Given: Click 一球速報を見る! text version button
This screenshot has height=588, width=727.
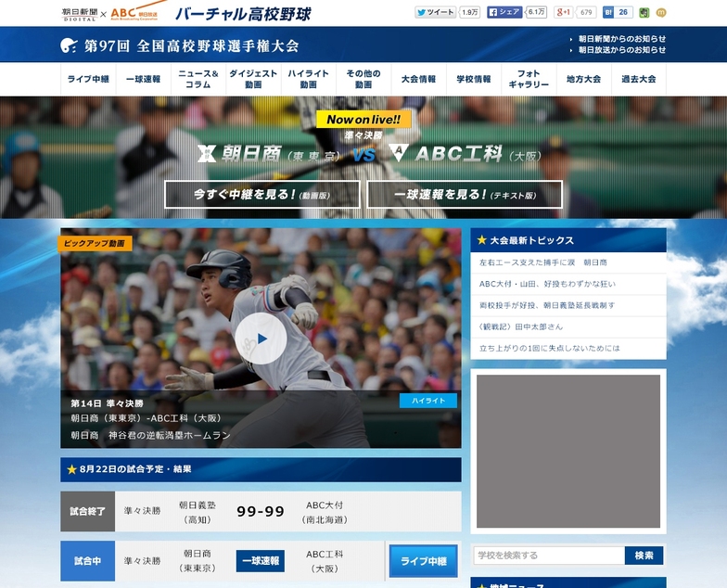Looking at the screenshot, I should pos(465,195).
